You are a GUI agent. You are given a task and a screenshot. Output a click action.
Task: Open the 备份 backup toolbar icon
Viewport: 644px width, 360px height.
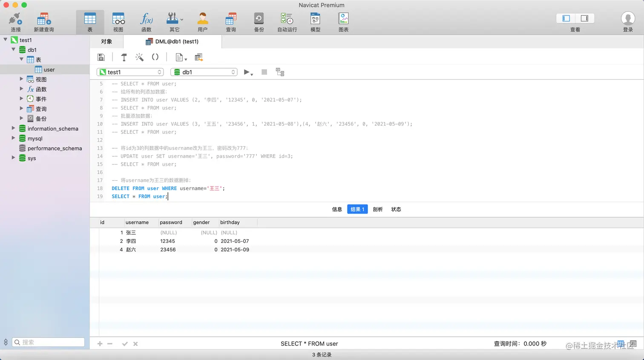(x=259, y=22)
